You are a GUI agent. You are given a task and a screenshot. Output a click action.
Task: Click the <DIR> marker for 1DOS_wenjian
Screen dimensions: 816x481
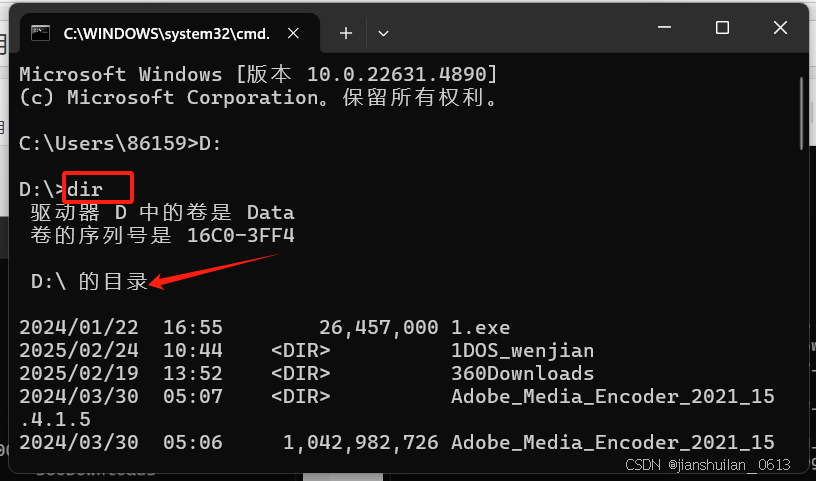(x=301, y=350)
